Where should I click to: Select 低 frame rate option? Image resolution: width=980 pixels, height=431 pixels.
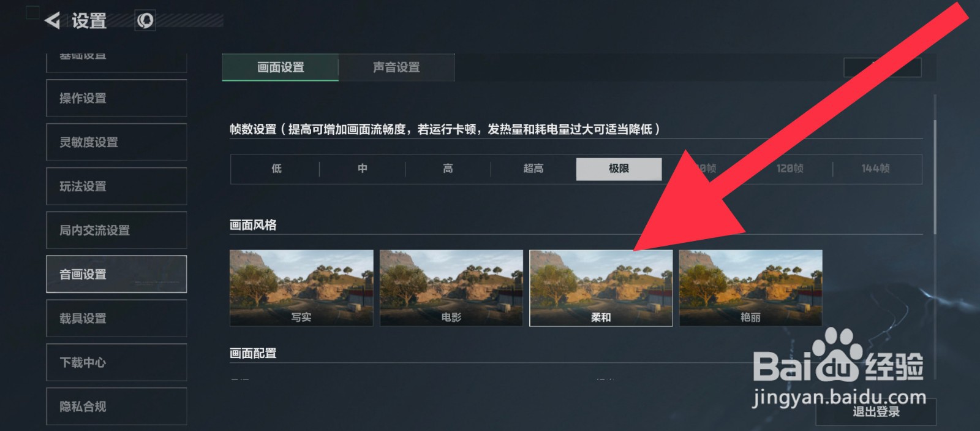[276, 169]
